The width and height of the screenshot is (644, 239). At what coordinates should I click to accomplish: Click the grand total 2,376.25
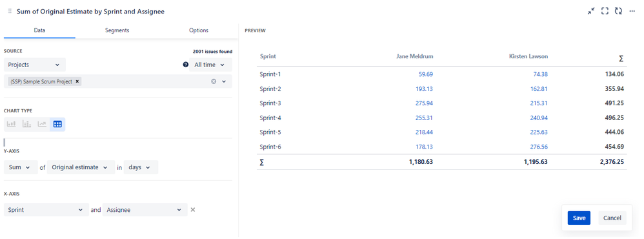(612, 162)
